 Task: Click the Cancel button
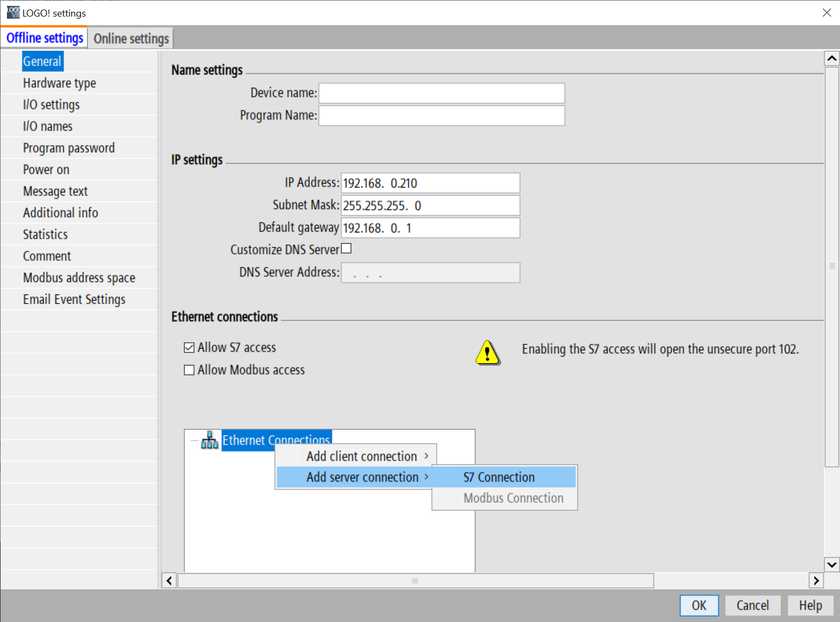(x=752, y=605)
